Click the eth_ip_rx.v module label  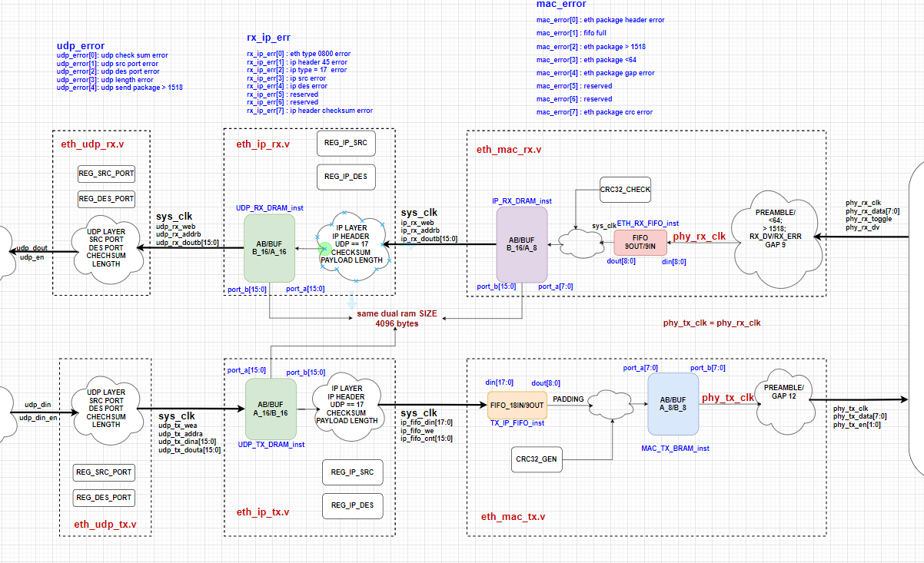click(263, 144)
